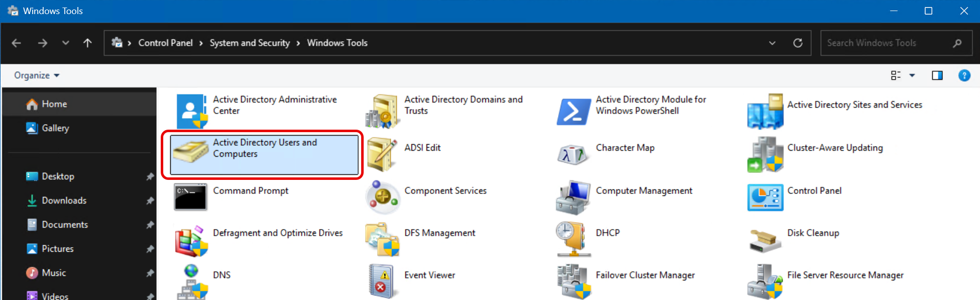Click the pin icon next to Documents

[150, 225]
